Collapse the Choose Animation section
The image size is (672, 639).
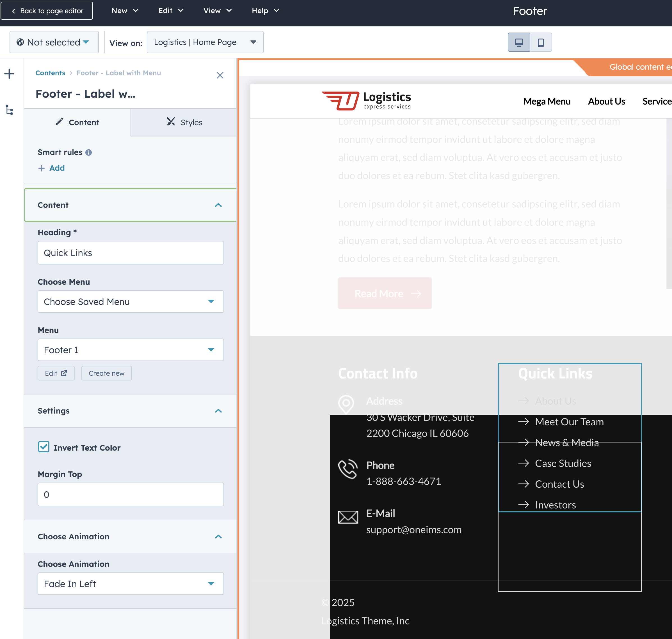pyautogui.click(x=218, y=537)
